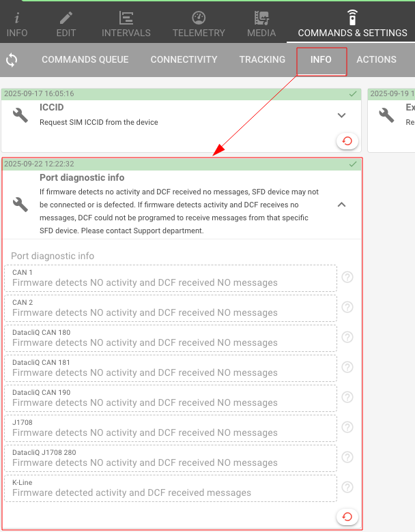Open help icon for CAN 1 field
The image size is (415, 532).
(347, 277)
